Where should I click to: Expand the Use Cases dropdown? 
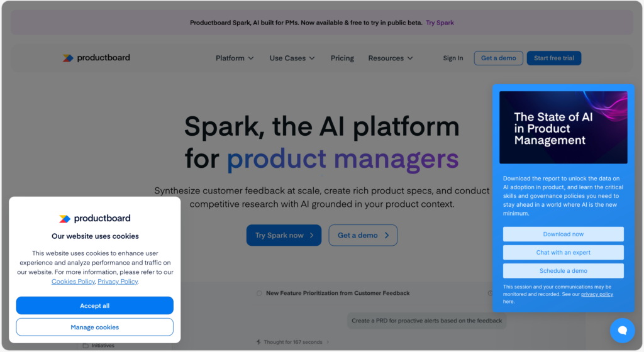[x=292, y=58]
